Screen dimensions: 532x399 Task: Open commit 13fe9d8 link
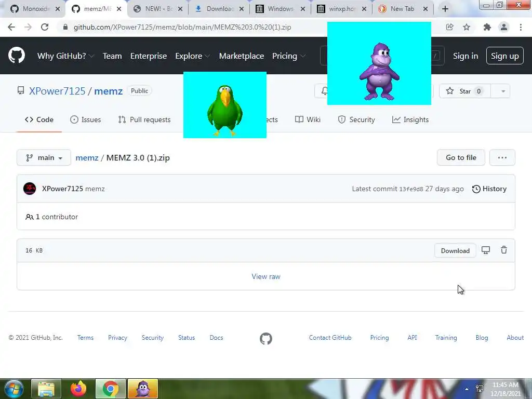click(411, 189)
